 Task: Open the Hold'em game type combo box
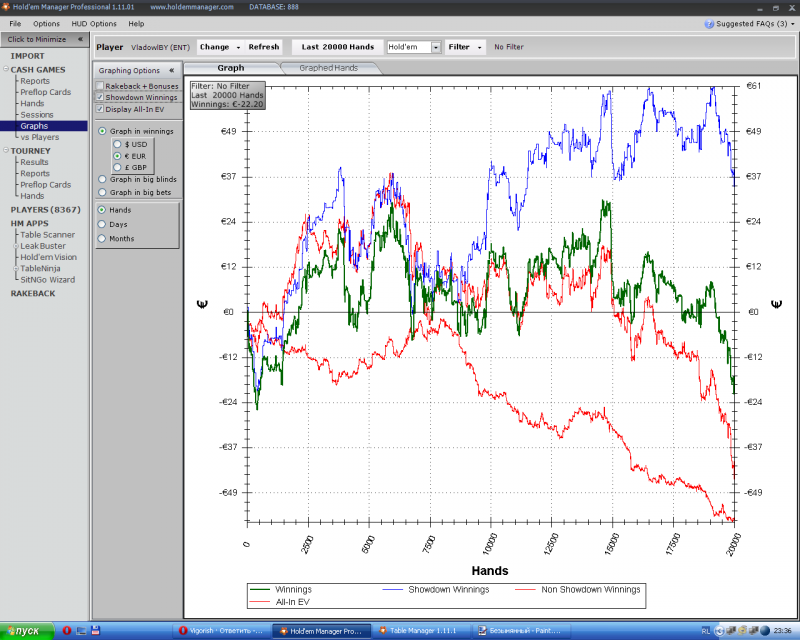click(414, 47)
